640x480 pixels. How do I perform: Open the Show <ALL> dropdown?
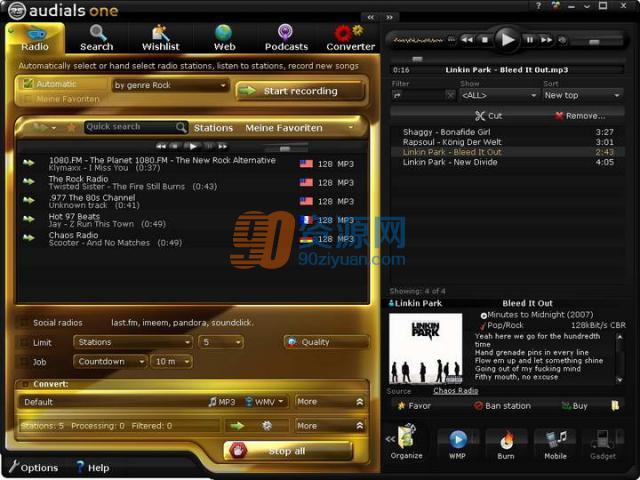coord(498,96)
